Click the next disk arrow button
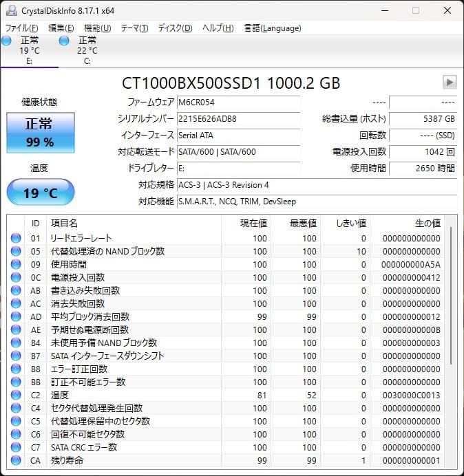464x476 pixels. pyautogui.click(x=450, y=83)
